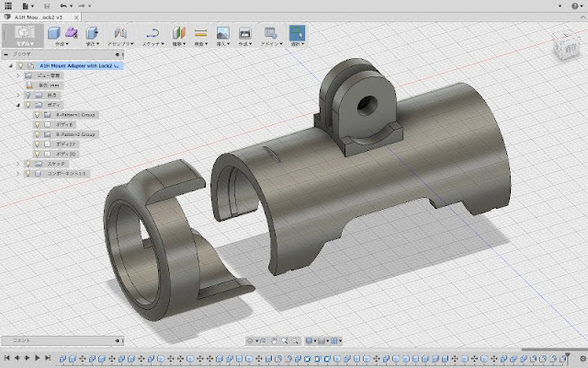This screenshot has height=368, width=588.
Task: Jump to the end of the timeline
Action: (48, 358)
